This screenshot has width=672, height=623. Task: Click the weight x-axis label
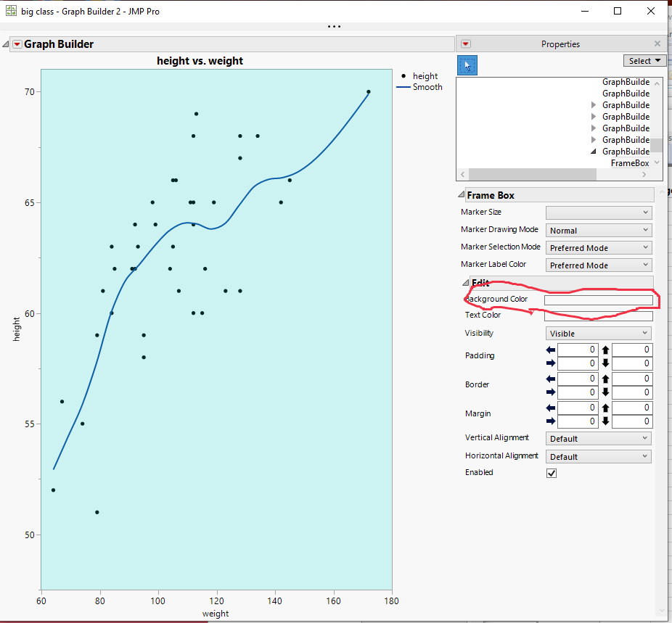[216, 614]
